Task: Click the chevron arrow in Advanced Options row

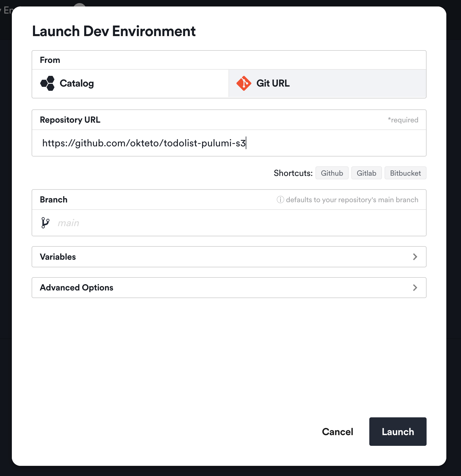Action: (x=415, y=288)
